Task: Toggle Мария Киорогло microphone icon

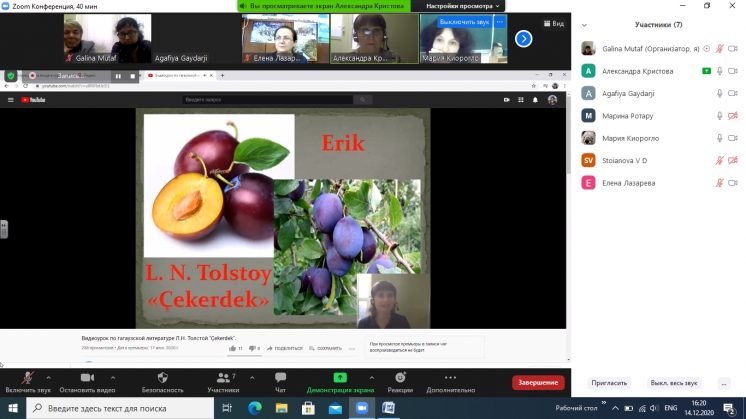Action: tap(719, 138)
